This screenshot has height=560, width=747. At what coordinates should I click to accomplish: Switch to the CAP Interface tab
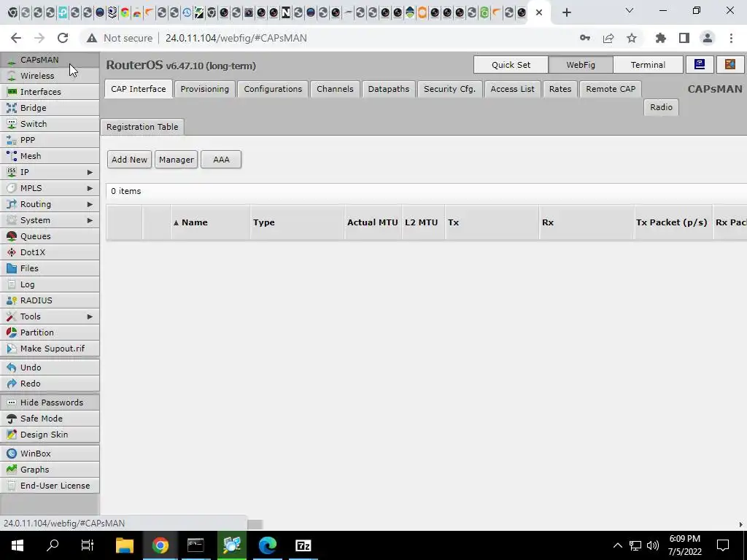[x=138, y=89]
